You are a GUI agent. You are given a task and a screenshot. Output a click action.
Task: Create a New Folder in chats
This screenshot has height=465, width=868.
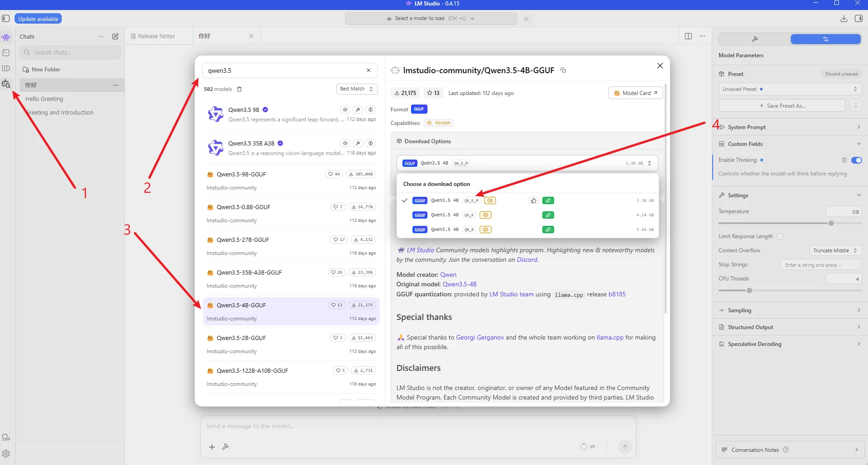point(41,70)
